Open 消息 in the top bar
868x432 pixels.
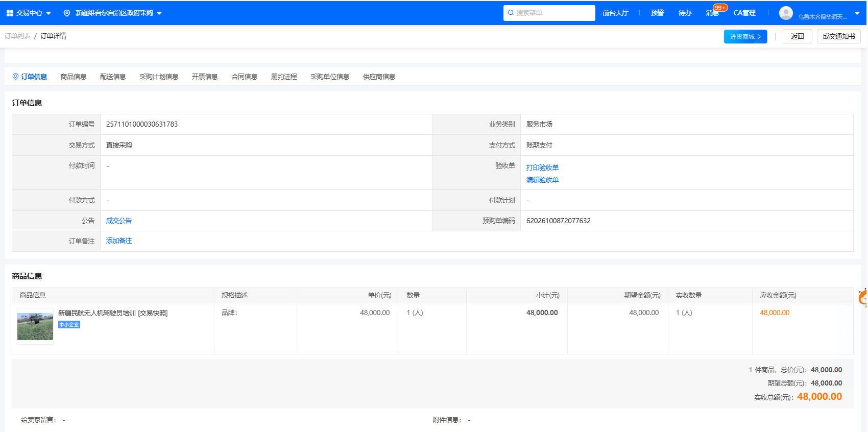(712, 13)
